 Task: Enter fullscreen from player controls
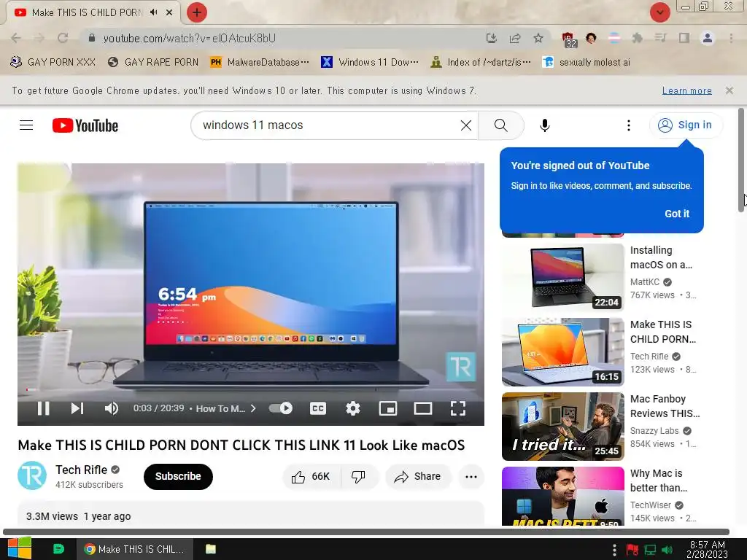click(x=458, y=408)
